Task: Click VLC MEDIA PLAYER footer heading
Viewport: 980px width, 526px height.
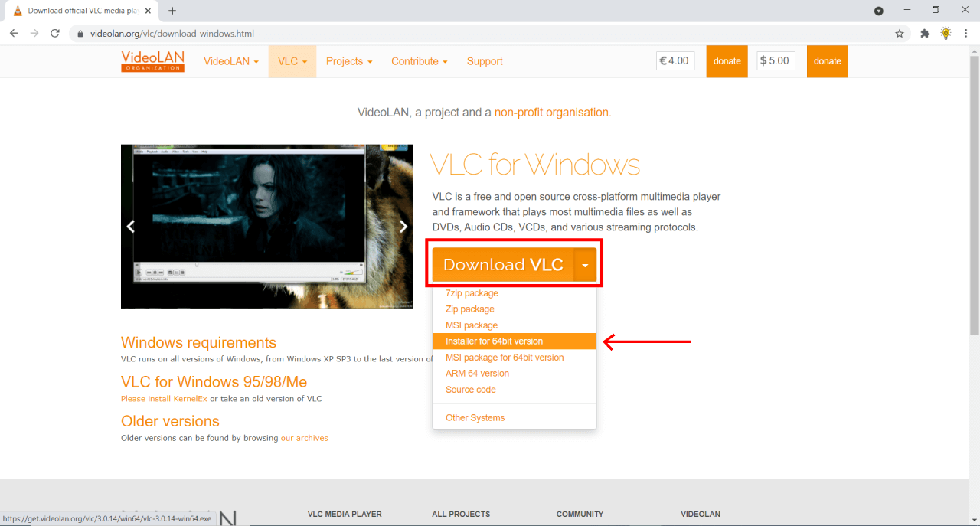Action: pyautogui.click(x=345, y=514)
